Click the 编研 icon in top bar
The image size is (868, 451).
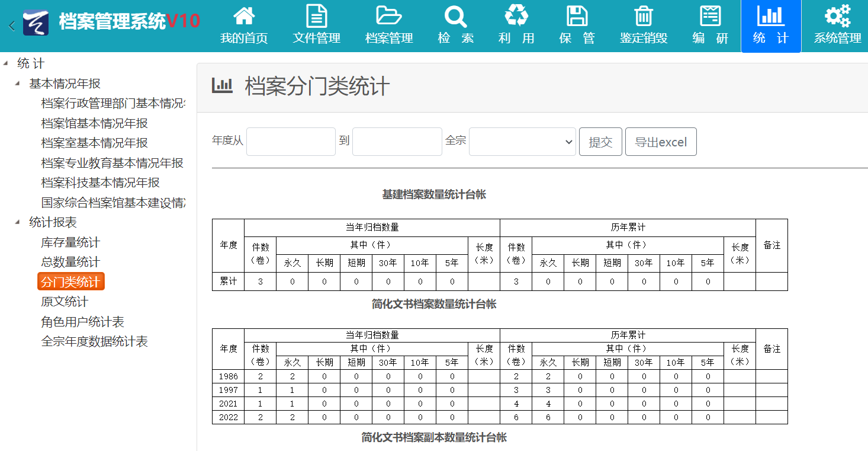710,16
